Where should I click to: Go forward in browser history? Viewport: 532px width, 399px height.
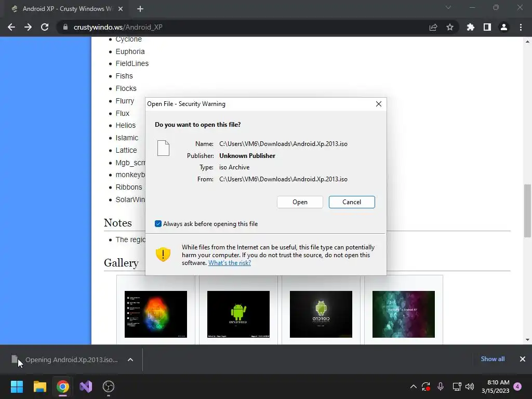pyautogui.click(x=28, y=27)
